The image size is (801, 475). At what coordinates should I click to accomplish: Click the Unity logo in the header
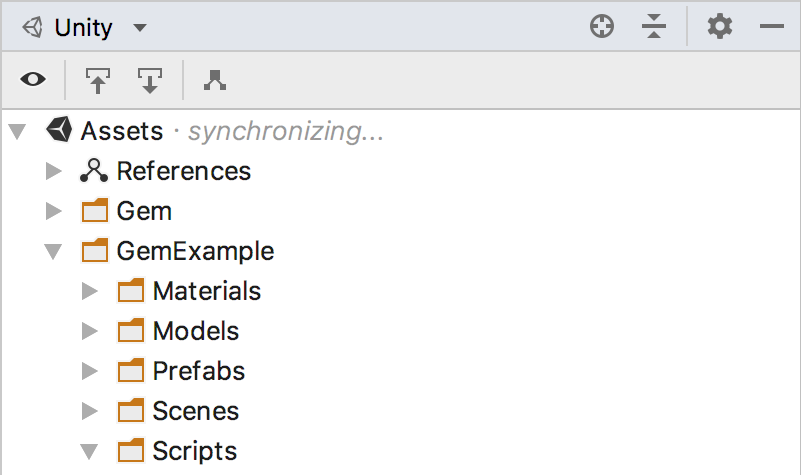click(33, 27)
